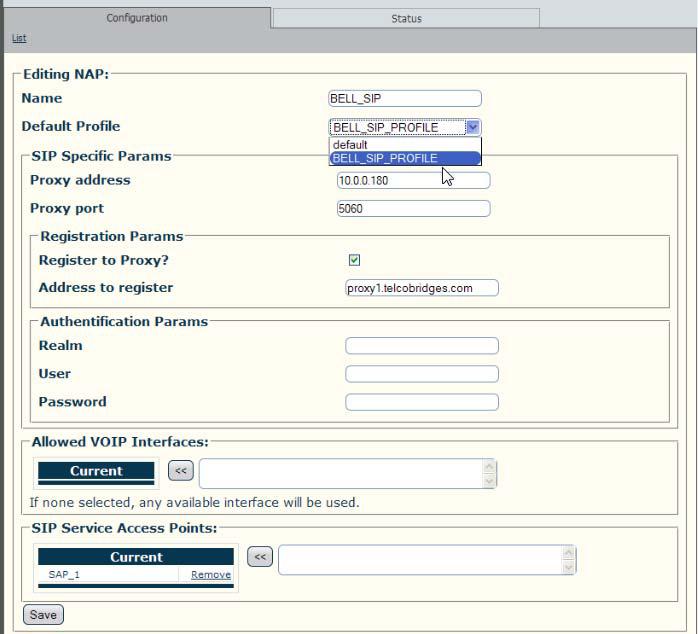Screen dimensions: 698x634
Task: Save the NAP configuration
Action: pyautogui.click(x=43, y=615)
